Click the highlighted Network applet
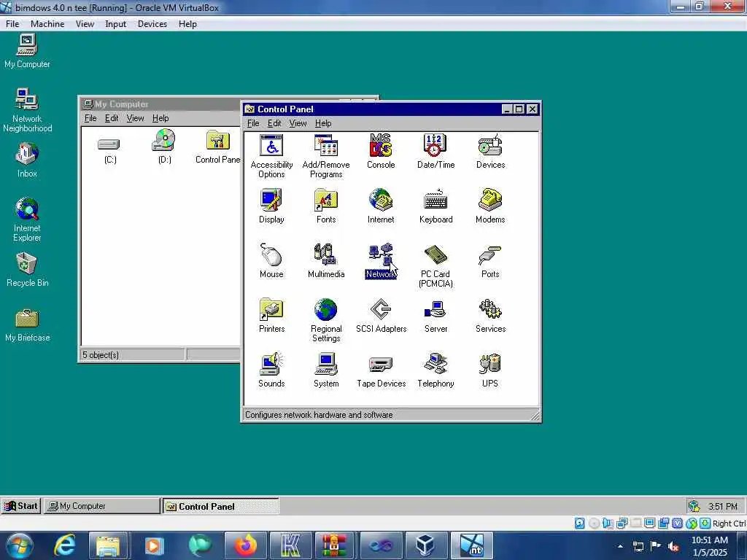This screenshot has height=560, width=747. coord(381,260)
